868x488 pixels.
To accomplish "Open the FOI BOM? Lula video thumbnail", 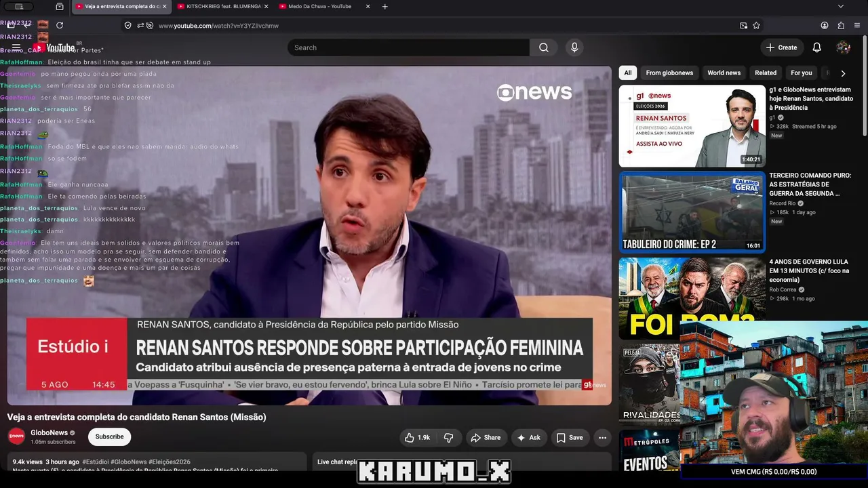I will point(692,298).
